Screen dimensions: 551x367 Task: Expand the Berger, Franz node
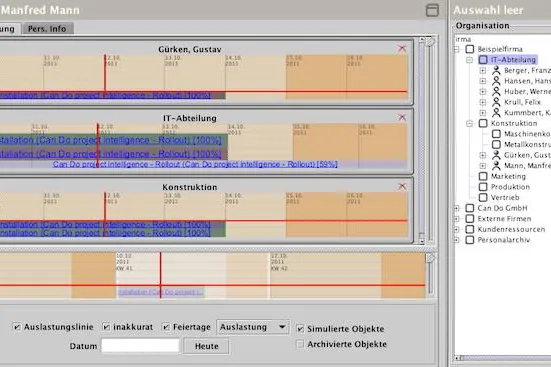pyautogui.click(x=483, y=70)
